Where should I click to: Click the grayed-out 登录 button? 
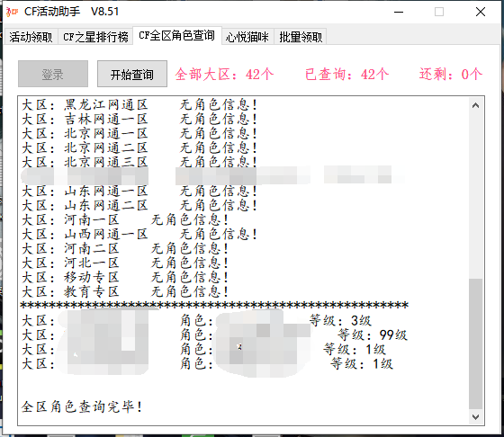(53, 74)
